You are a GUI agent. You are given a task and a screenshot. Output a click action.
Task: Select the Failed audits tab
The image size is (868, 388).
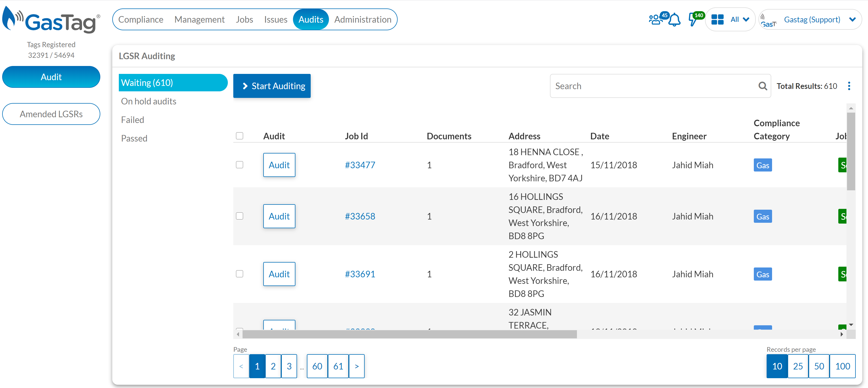(132, 120)
